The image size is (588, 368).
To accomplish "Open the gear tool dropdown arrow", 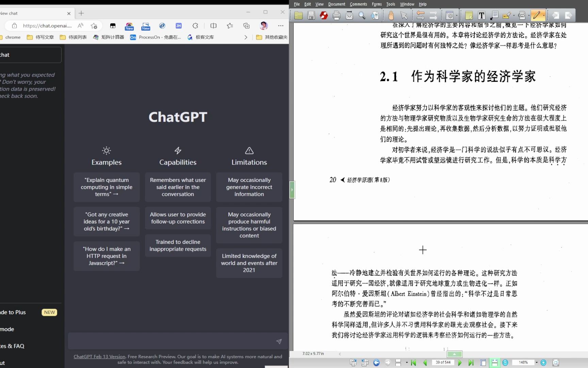I will pyautogui.click(x=457, y=15).
